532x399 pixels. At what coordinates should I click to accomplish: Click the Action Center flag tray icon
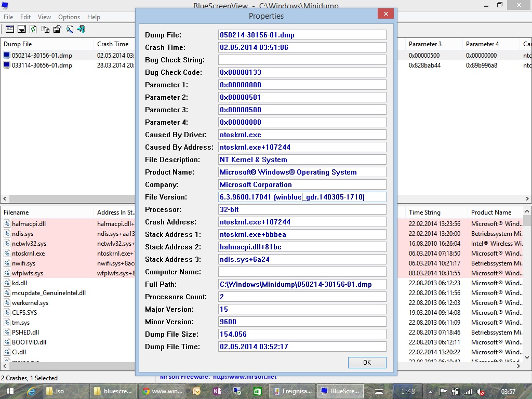pos(443,392)
